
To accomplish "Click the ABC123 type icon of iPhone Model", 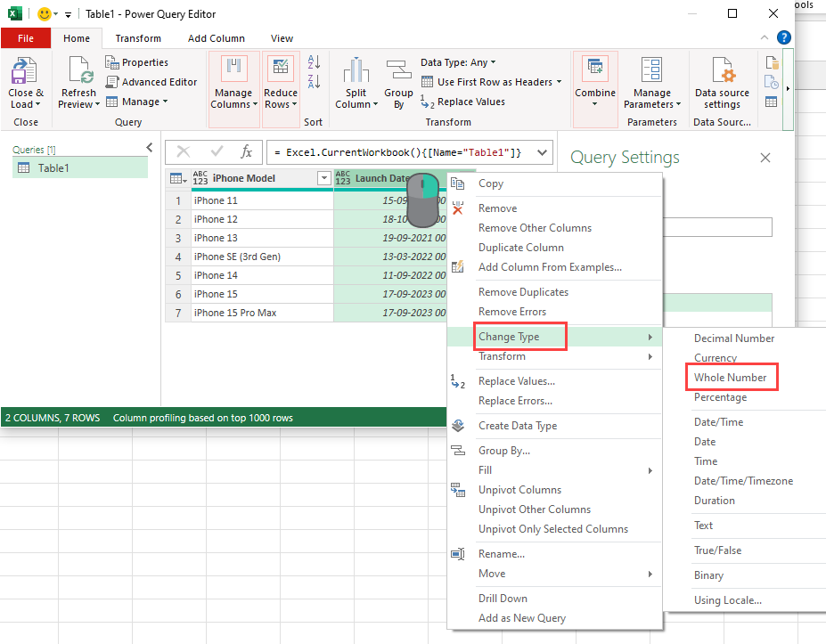I will 200,178.
